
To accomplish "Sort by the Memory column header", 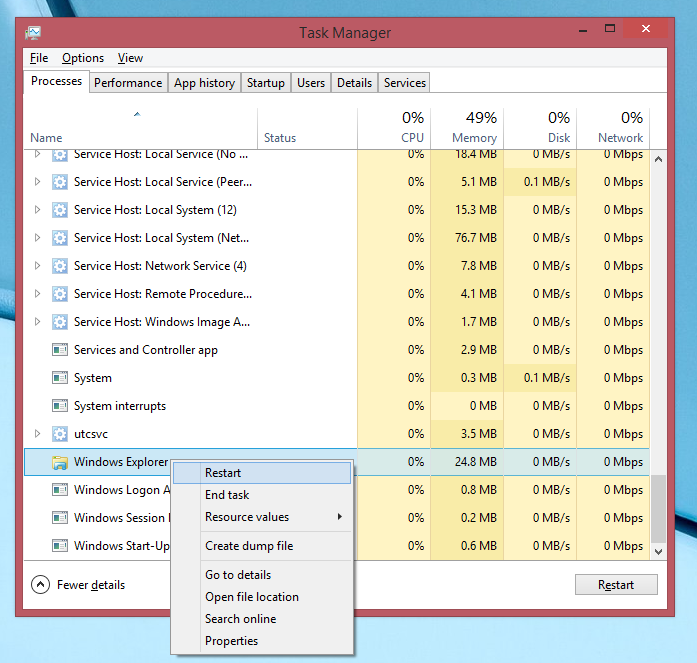I will pos(467,129).
